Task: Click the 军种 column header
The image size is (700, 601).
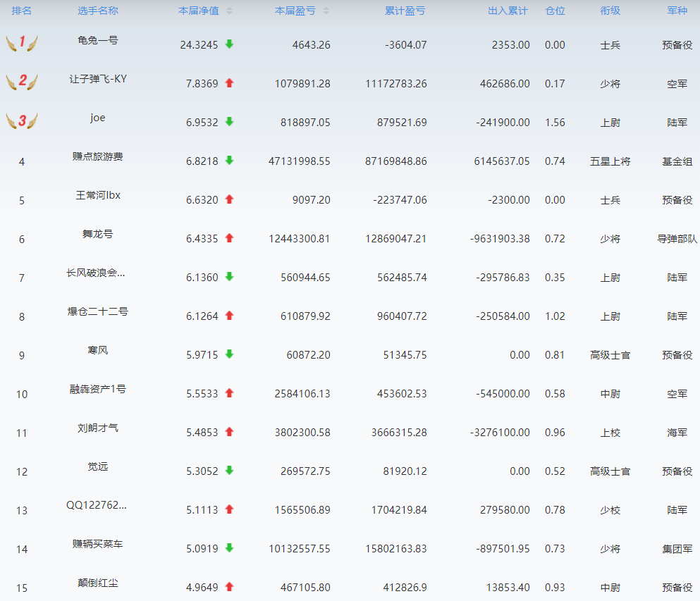Action: pos(677,11)
